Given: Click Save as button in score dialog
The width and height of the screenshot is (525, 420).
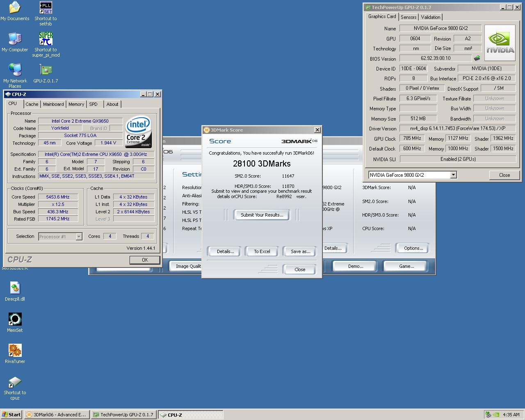Looking at the screenshot, I should [300, 251].
